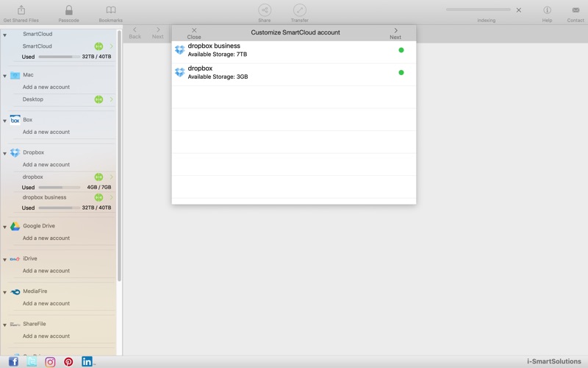Open the LinkedIn icon in bottom bar
The width and height of the screenshot is (588, 368).
pos(87,361)
